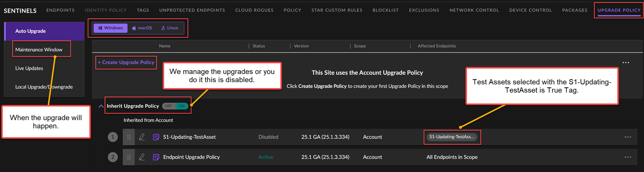Click the Status column header
The height and width of the screenshot is (172, 644).
click(259, 46)
